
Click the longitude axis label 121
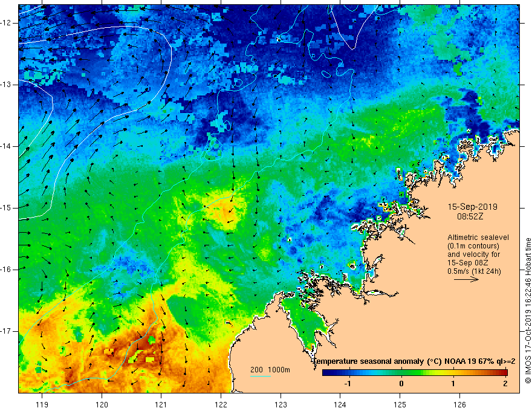tap(161, 404)
